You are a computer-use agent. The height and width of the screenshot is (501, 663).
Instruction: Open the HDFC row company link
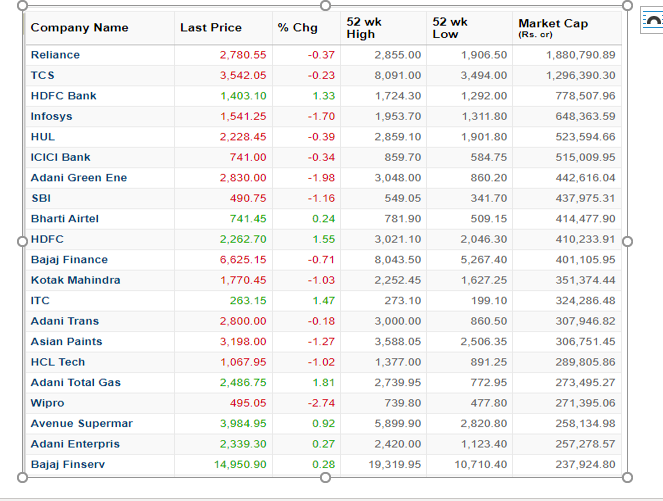[x=47, y=239]
